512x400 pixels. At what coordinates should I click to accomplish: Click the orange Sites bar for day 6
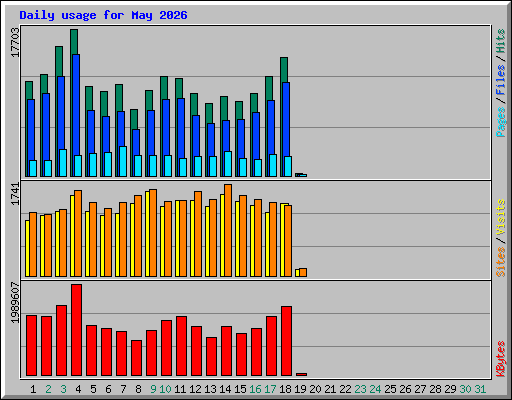click(x=108, y=242)
